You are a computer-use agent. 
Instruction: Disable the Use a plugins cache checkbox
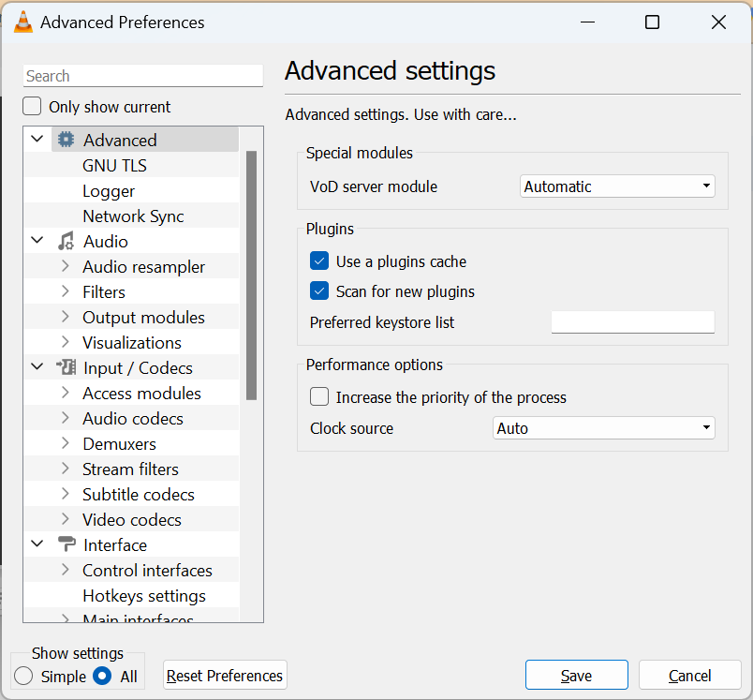point(319,261)
